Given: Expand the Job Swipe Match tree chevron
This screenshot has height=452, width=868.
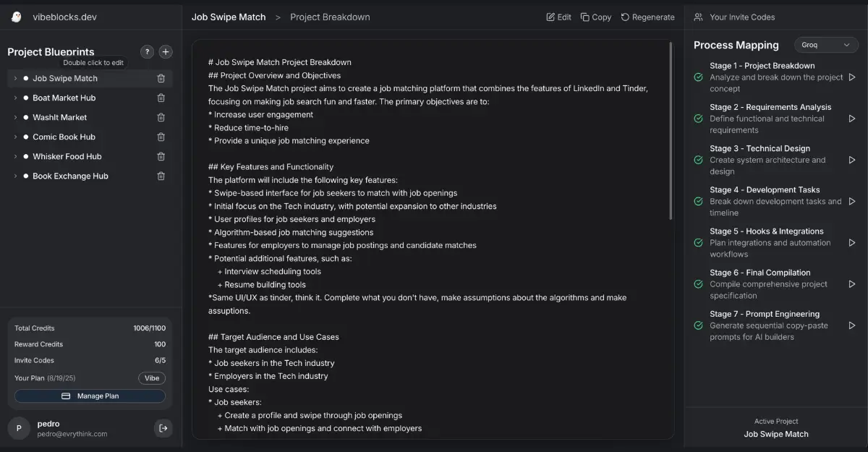Looking at the screenshot, I should point(15,78).
